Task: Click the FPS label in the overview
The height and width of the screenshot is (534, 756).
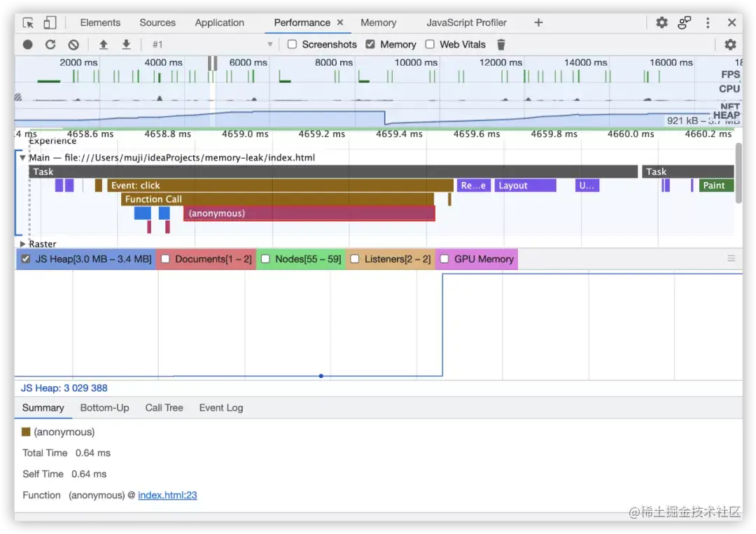Action: pyautogui.click(x=730, y=75)
